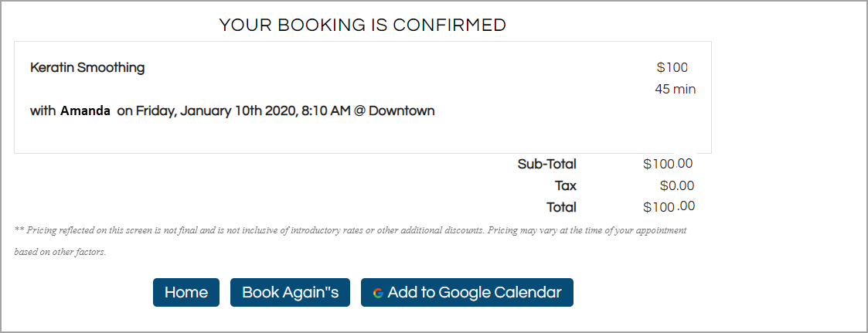Click the Downtown location text
The image size is (868, 333).
402,110
